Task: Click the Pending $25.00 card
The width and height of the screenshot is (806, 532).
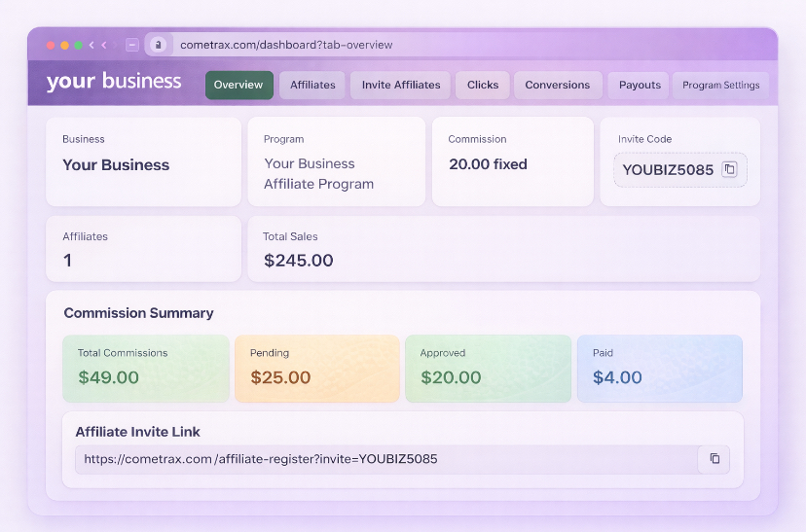Action: [x=317, y=369]
